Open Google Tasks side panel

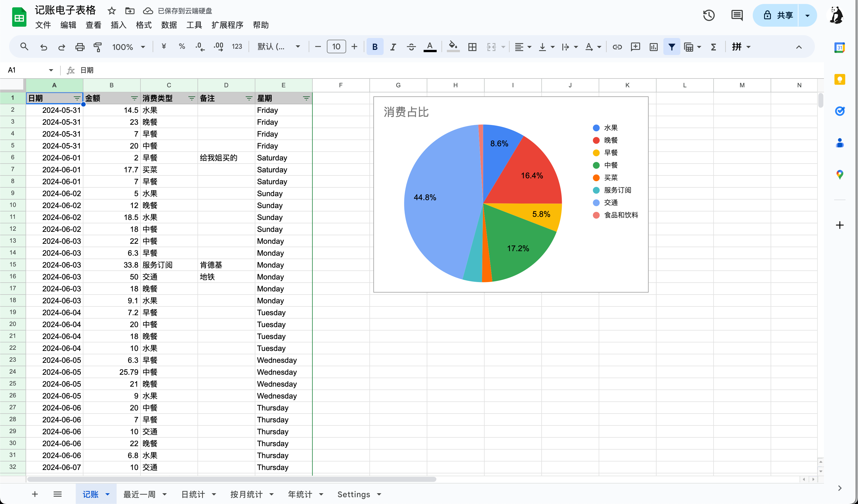(x=840, y=111)
